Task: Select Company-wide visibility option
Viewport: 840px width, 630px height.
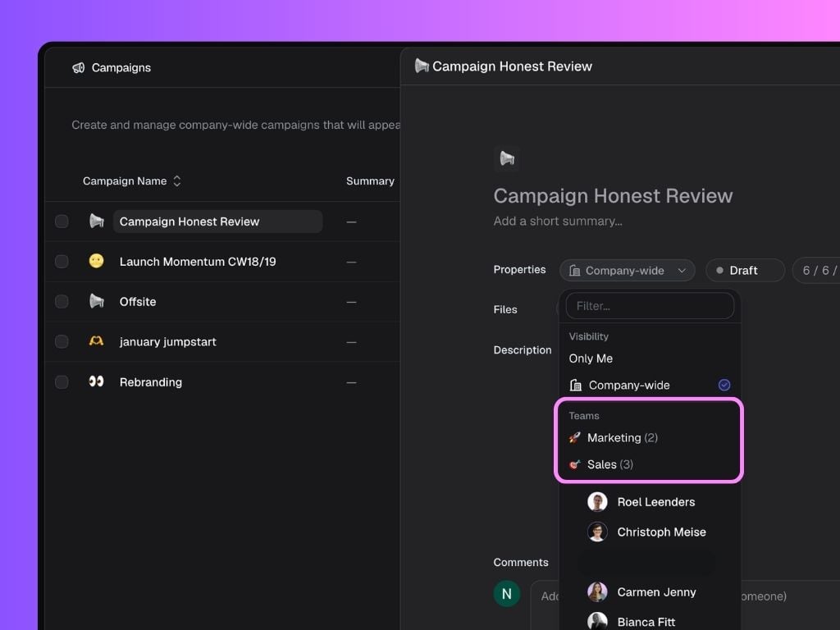Action: click(650, 386)
